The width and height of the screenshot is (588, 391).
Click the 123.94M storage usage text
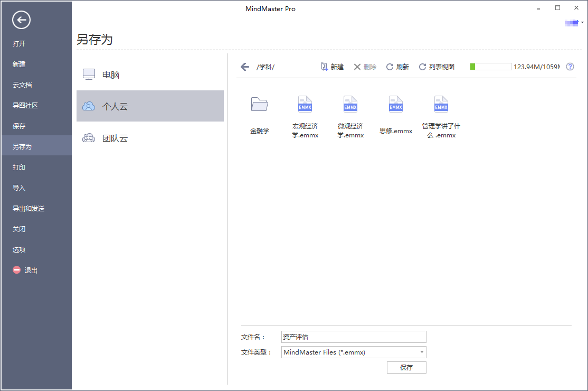tap(537, 67)
